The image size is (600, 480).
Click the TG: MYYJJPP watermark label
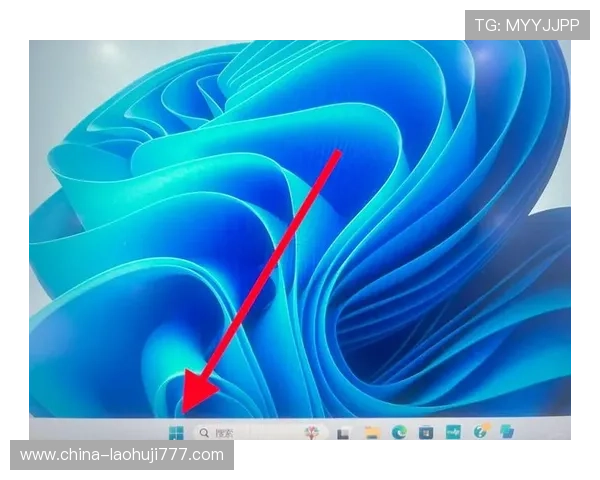tap(527, 24)
